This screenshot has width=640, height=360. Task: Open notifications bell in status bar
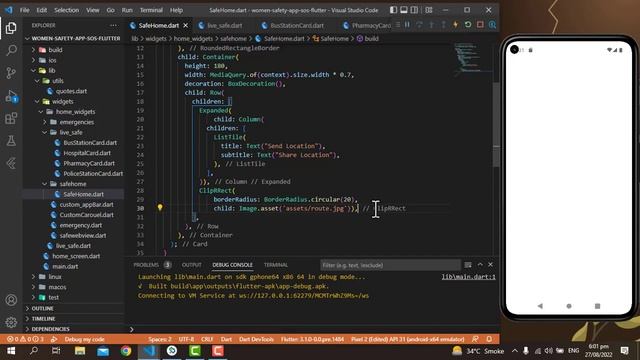[x=489, y=339]
